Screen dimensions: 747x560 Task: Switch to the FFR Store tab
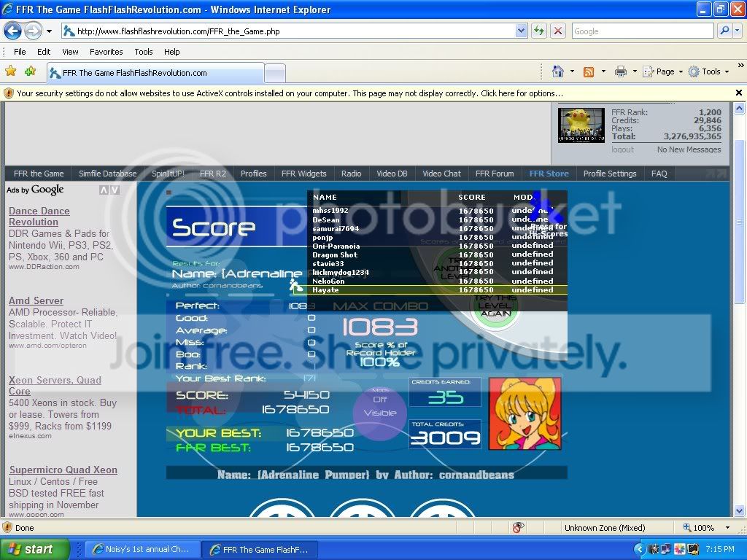(549, 174)
